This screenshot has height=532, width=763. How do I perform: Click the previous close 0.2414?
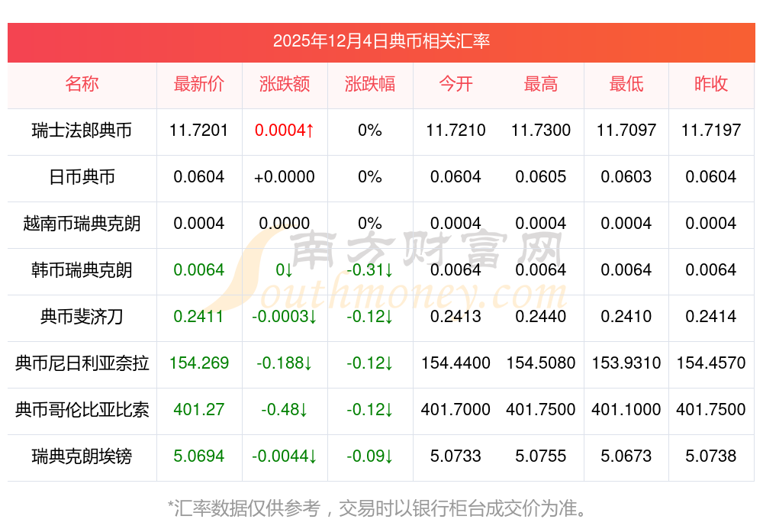point(711,317)
